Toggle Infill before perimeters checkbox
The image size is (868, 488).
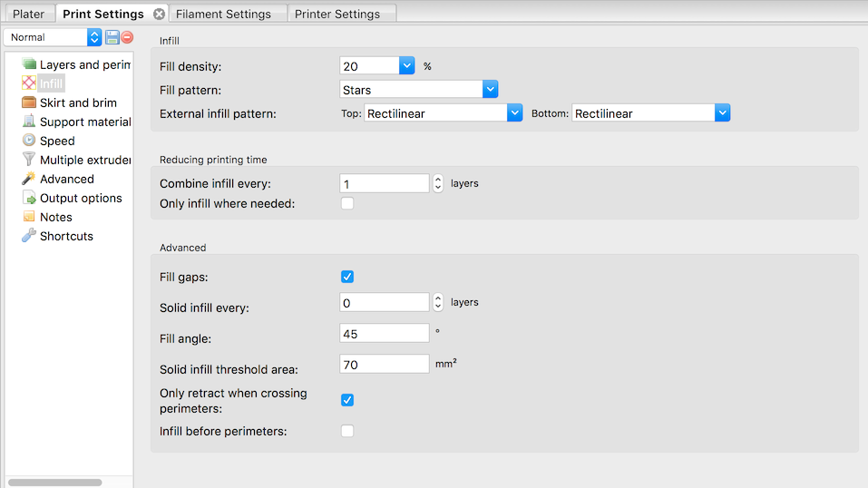pyautogui.click(x=347, y=431)
